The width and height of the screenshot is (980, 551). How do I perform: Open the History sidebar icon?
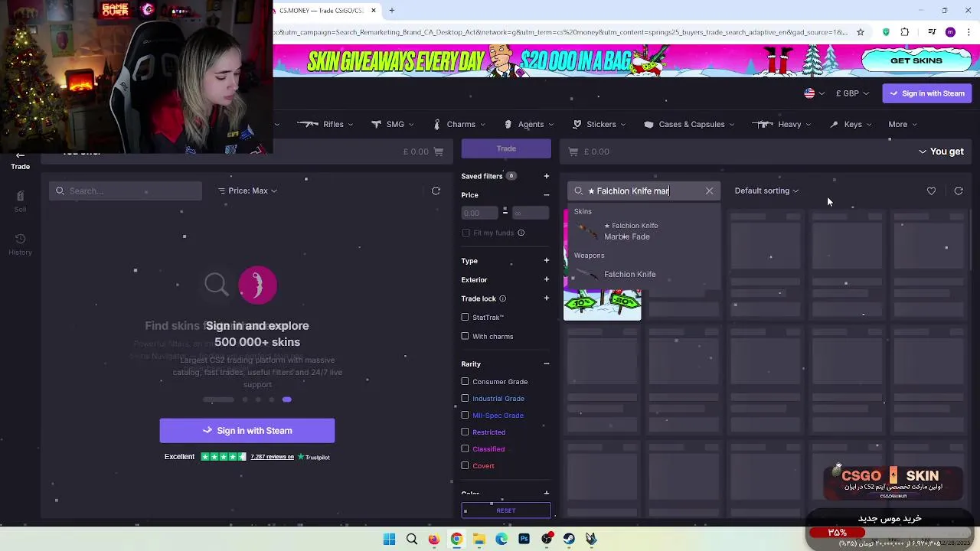pyautogui.click(x=20, y=245)
